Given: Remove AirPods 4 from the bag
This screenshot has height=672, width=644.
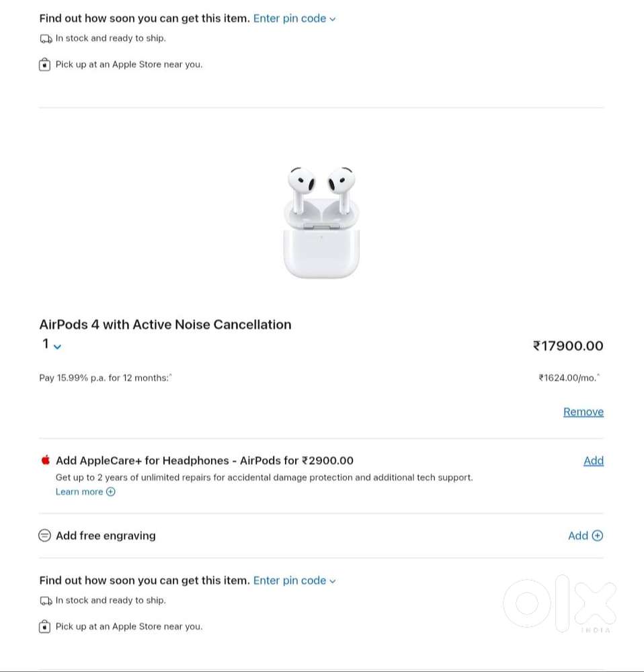Looking at the screenshot, I should coord(583,412).
